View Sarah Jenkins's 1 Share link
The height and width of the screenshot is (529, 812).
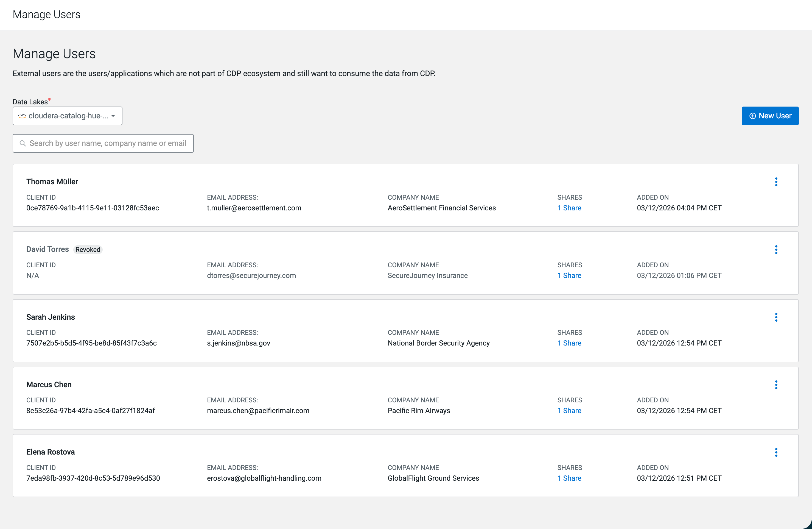tap(569, 343)
